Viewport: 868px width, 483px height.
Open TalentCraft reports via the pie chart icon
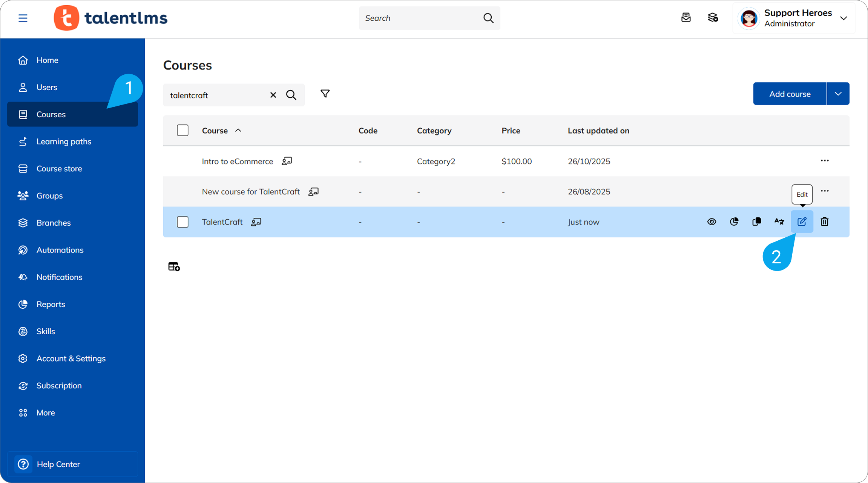[x=734, y=222]
